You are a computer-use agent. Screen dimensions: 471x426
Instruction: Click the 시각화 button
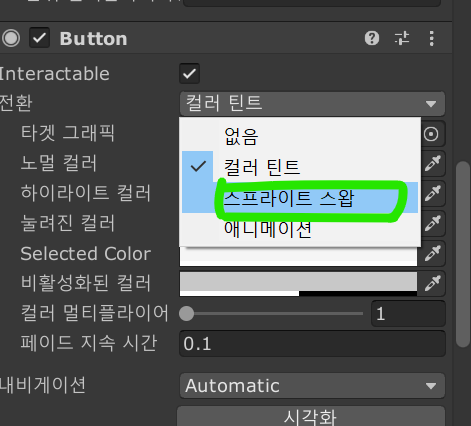pos(311,416)
